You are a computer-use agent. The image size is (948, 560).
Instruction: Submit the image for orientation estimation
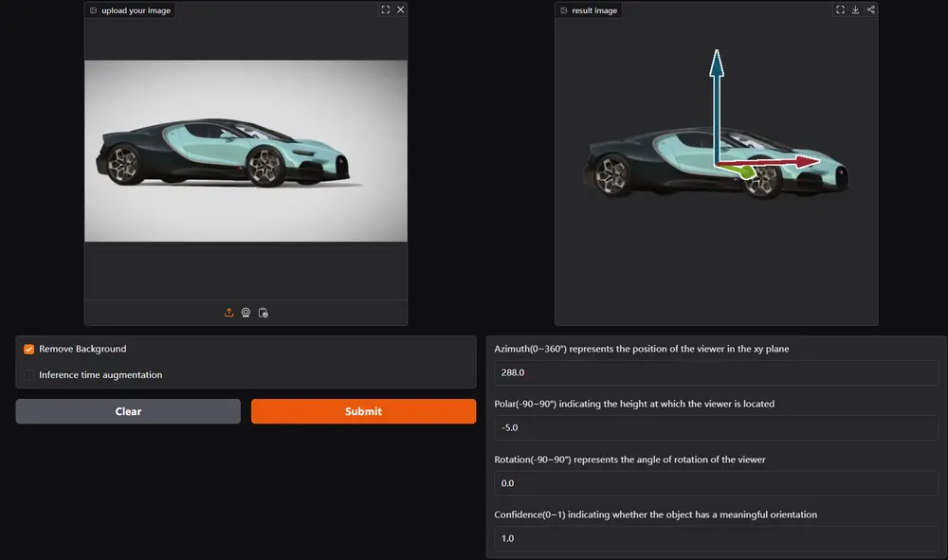coord(363,411)
